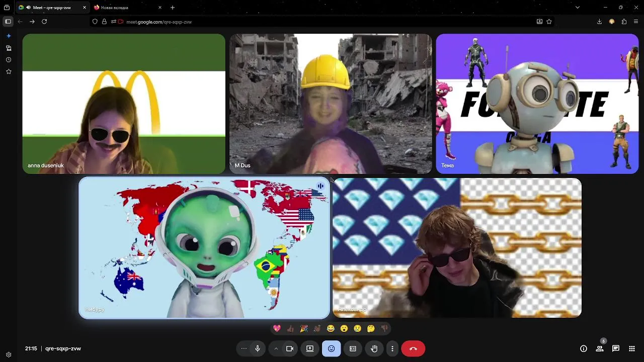Focus the meet.google.com address field
This screenshot has height=362, width=644.
[322, 22]
